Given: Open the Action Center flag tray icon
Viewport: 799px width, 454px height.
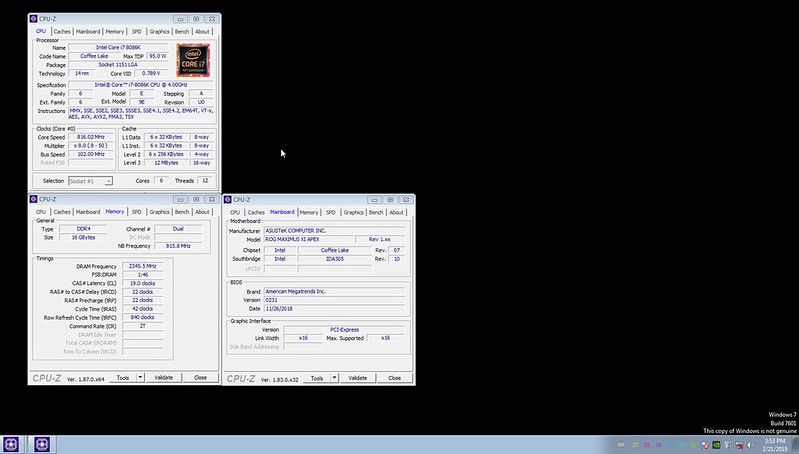Looking at the screenshot, I should (x=705, y=445).
